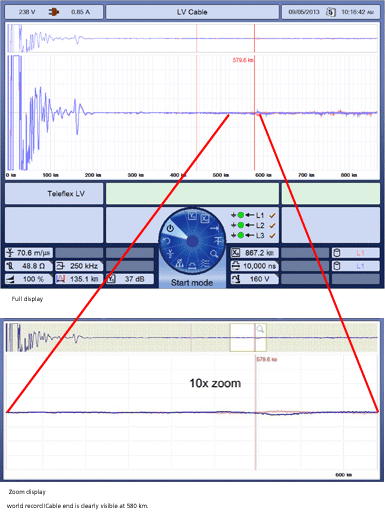Click the X range icon on the dial

point(204,218)
